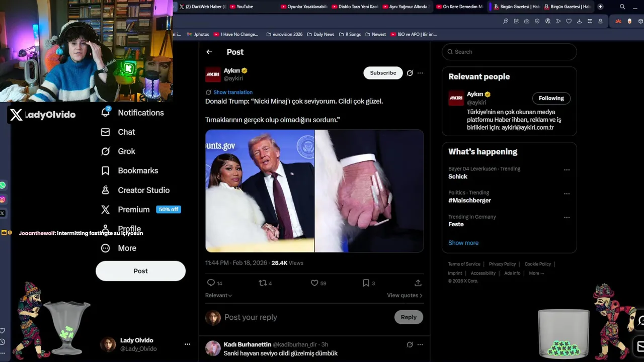The width and height of the screenshot is (644, 362).
Task: Click the browser snapshot camera icon
Action: click(x=527, y=21)
